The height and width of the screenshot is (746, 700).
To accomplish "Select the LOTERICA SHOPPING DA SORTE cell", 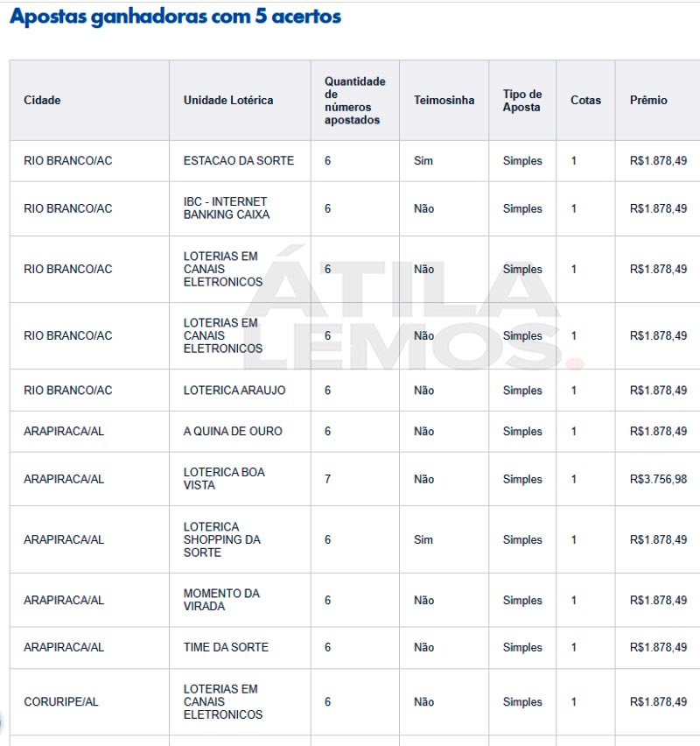I will pos(222,539).
